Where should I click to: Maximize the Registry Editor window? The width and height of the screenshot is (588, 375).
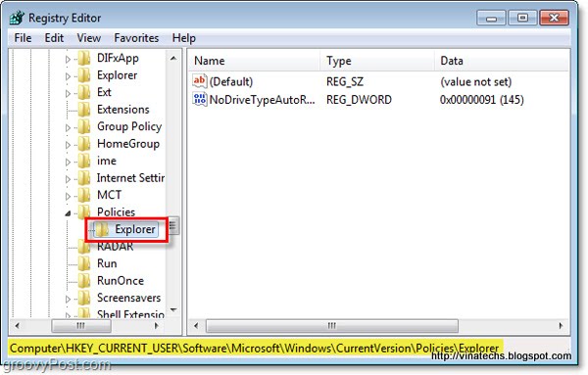click(x=522, y=18)
